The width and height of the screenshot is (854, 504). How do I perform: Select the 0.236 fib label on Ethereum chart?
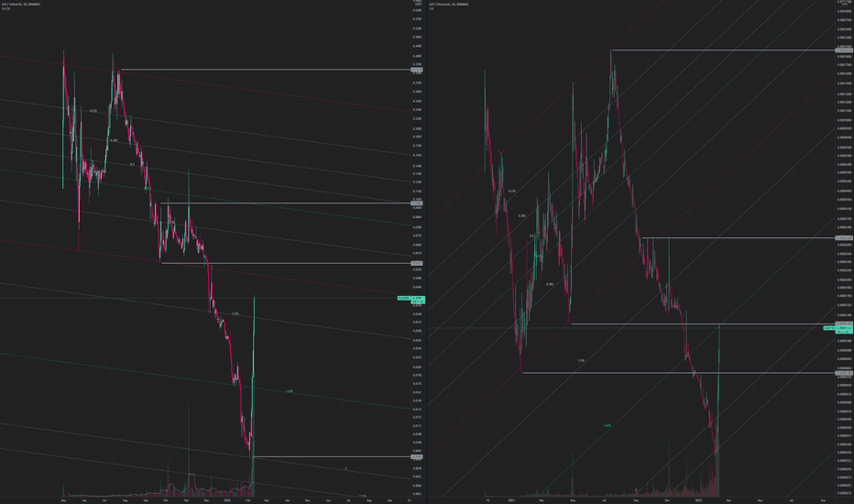(512, 192)
